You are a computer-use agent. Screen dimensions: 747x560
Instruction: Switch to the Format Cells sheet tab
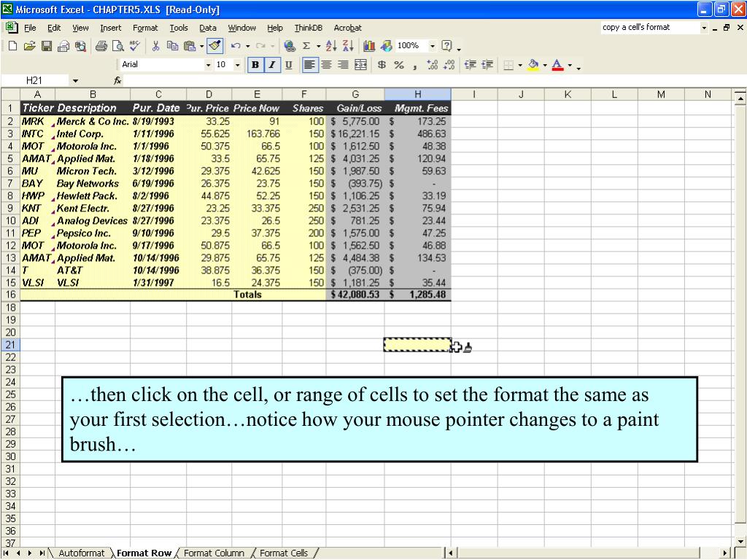(x=284, y=553)
